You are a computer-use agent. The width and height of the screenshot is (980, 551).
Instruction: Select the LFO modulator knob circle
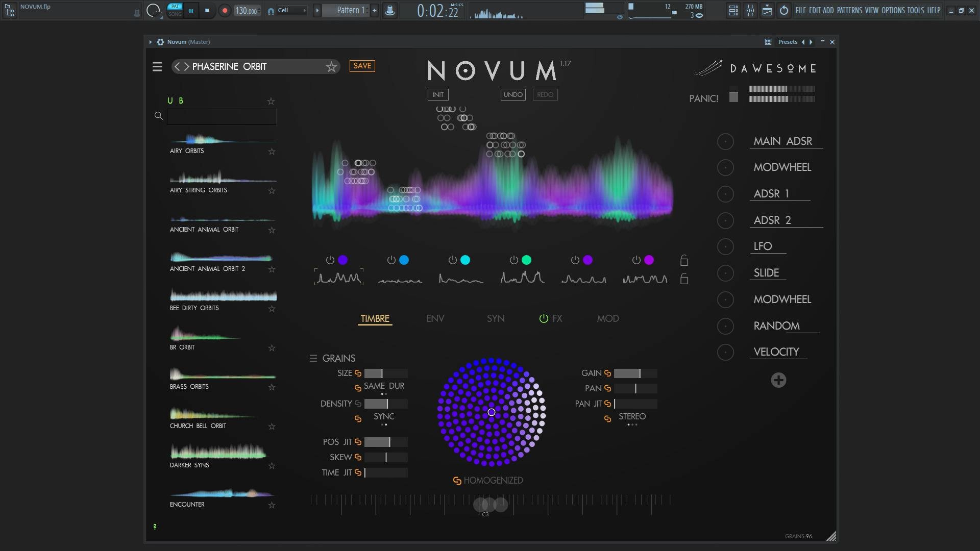click(x=725, y=247)
